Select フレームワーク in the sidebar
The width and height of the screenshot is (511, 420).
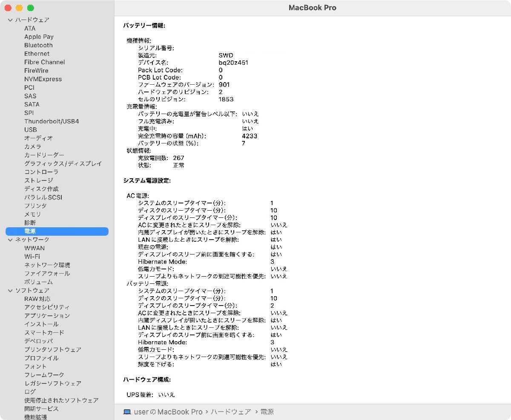pyautogui.click(x=44, y=375)
